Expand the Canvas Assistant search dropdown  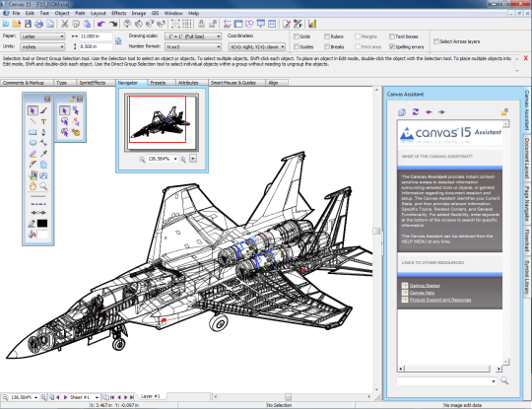click(x=494, y=381)
